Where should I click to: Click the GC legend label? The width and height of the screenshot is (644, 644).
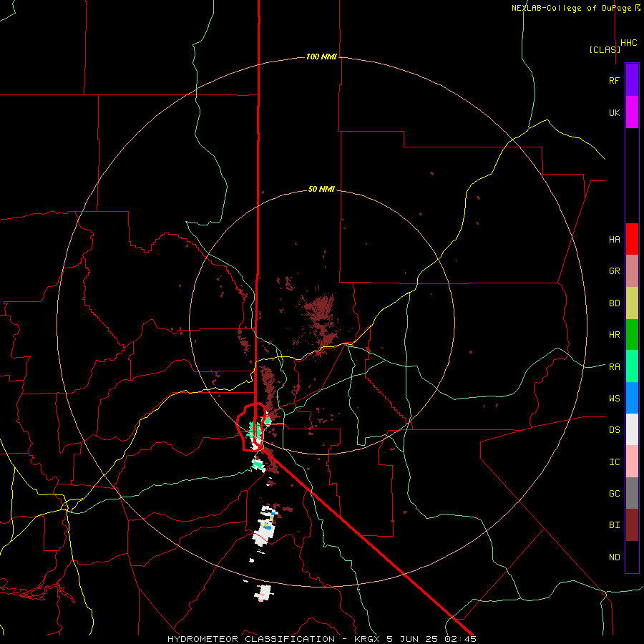pyautogui.click(x=614, y=493)
